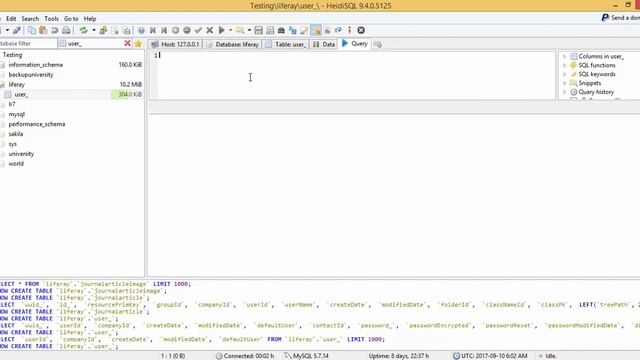Click in the database filter field
This screenshot has height=360, width=640.
28,43
